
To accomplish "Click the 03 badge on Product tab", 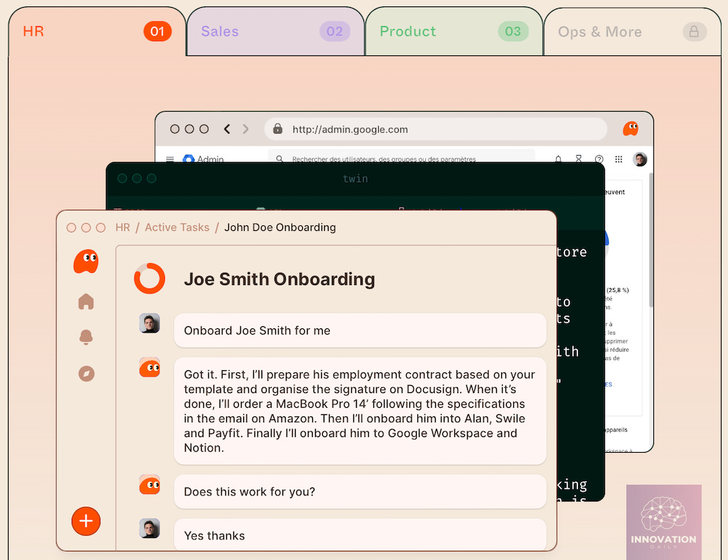I will pos(513,31).
